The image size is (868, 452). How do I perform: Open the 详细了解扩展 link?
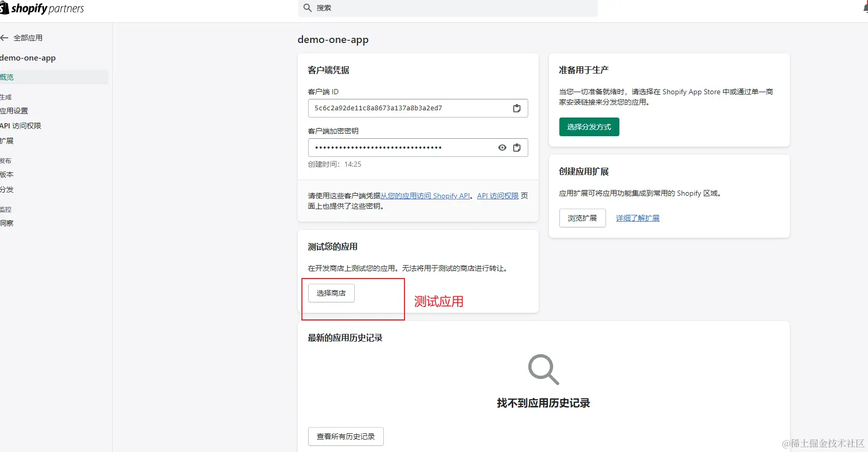pos(638,218)
